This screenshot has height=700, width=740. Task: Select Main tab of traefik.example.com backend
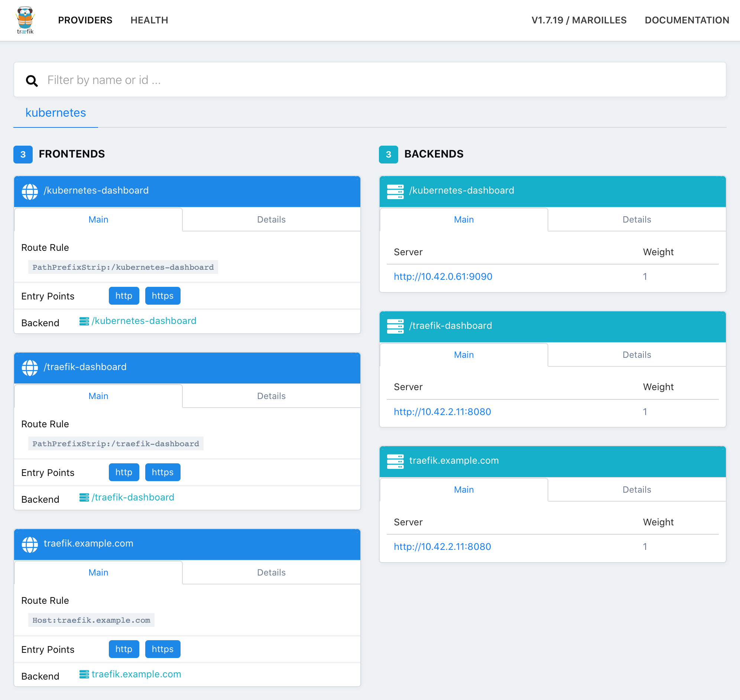464,490
